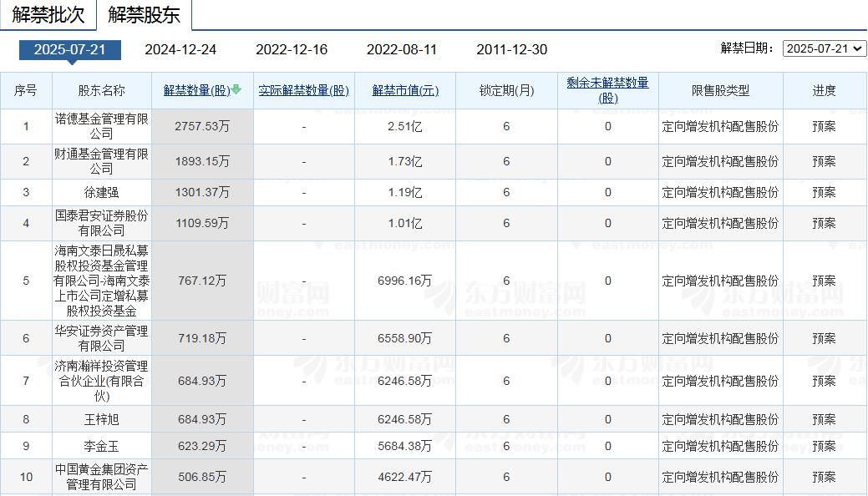Select shareholder 国泰君安证券股份有限公司

102,223
